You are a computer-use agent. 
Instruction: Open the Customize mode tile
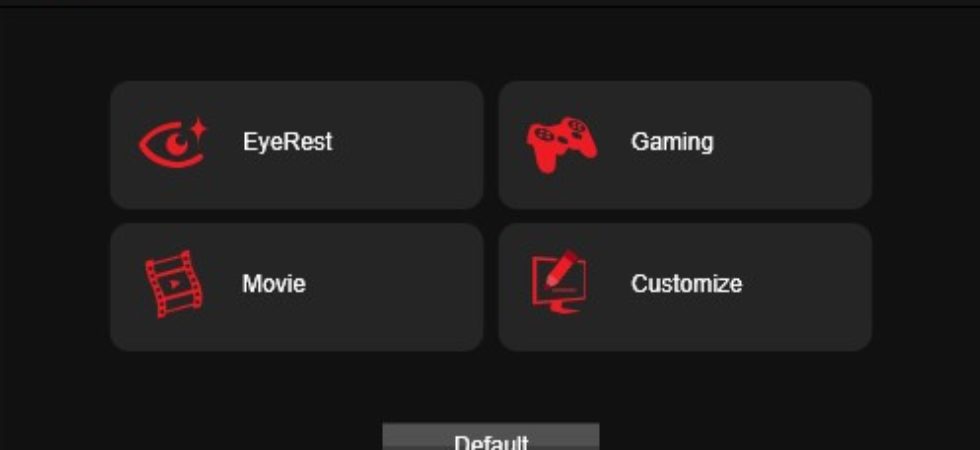[x=685, y=287]
